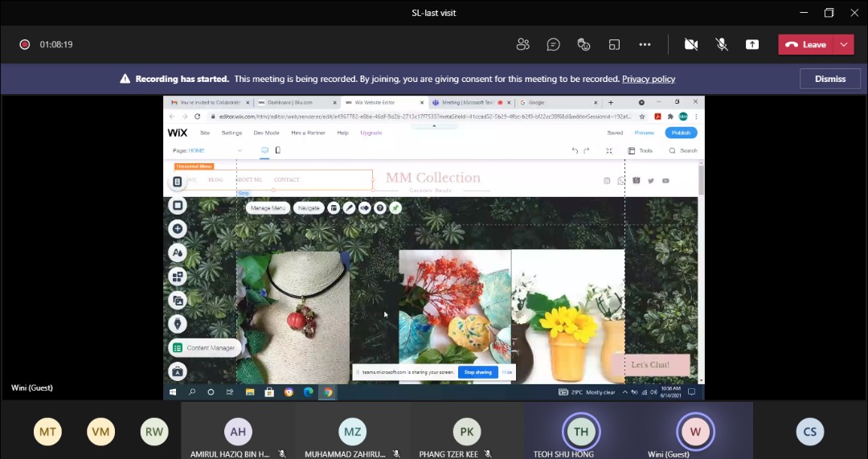Unmute the Teams microphone
868x459 pixels.
coord(721,44)
